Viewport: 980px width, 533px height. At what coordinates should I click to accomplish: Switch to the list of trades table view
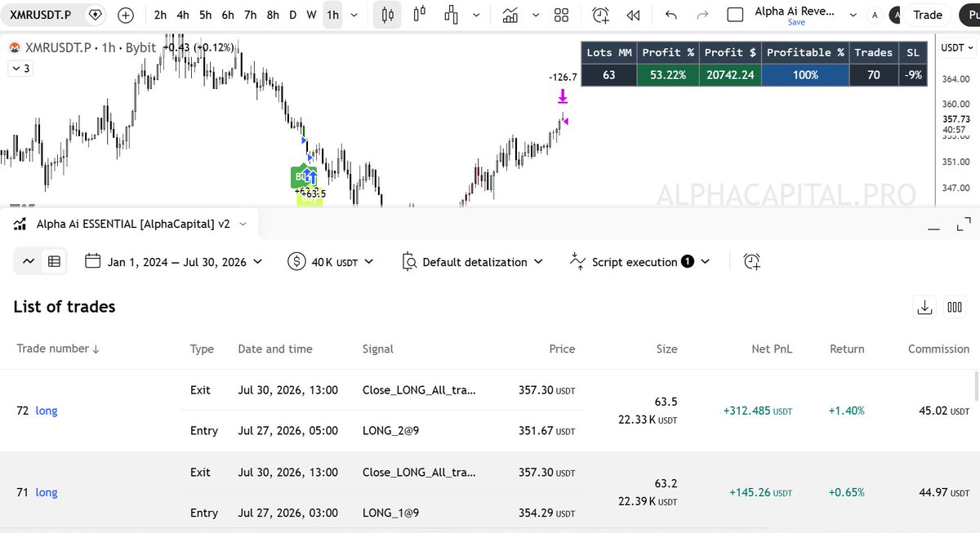pyautogui.click(x=54, y=261)
